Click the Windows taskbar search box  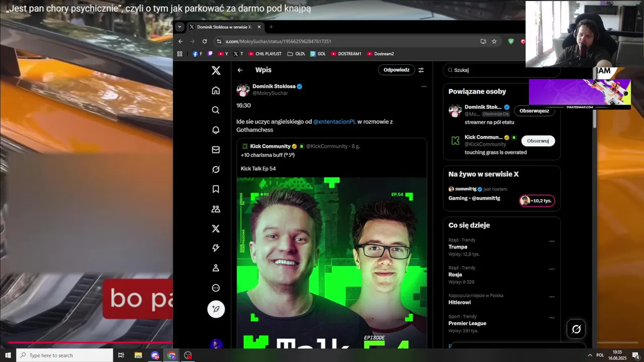click(65, 355)
